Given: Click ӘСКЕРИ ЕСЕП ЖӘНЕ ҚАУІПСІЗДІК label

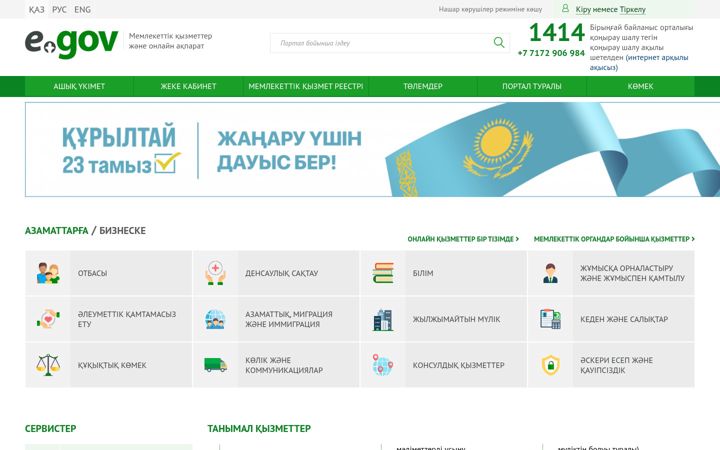Looking at the screenshot, I should tap(616, 365).
